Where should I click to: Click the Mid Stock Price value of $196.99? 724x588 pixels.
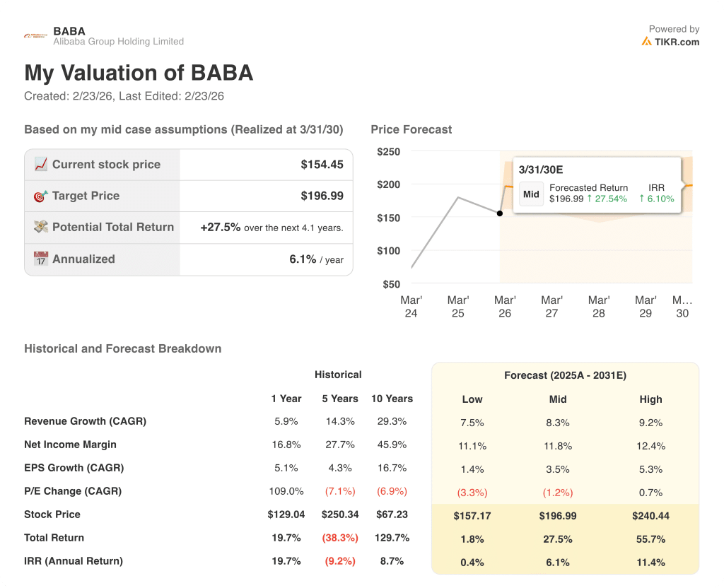pos(557,516)
